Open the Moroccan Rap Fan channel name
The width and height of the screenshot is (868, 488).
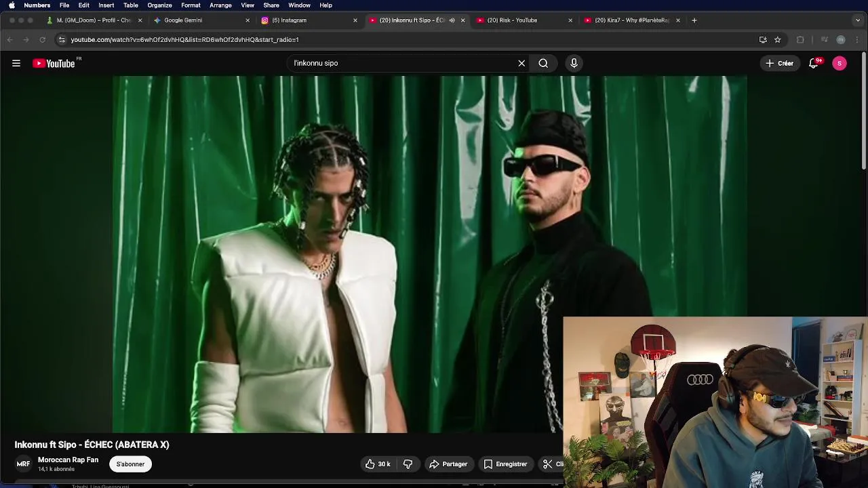68,460
